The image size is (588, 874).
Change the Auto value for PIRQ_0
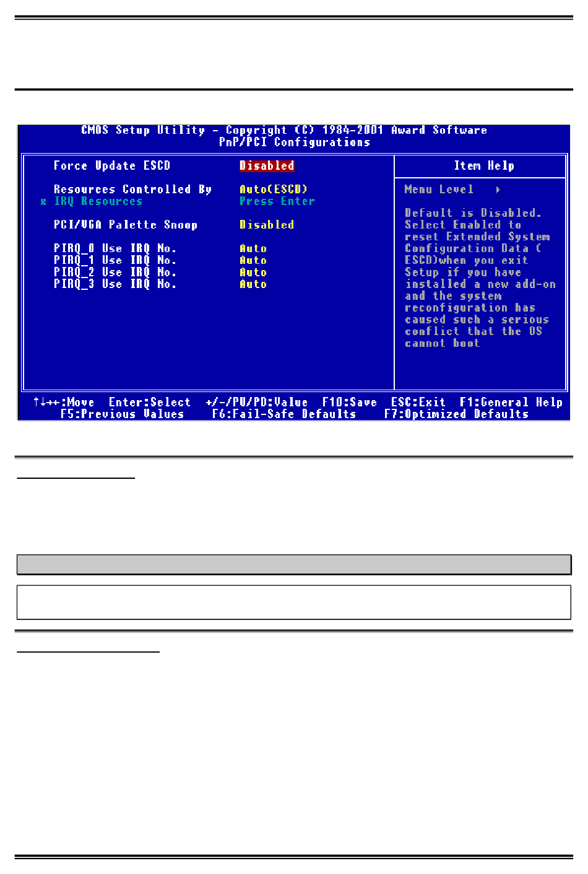click(x=253, y=248)
